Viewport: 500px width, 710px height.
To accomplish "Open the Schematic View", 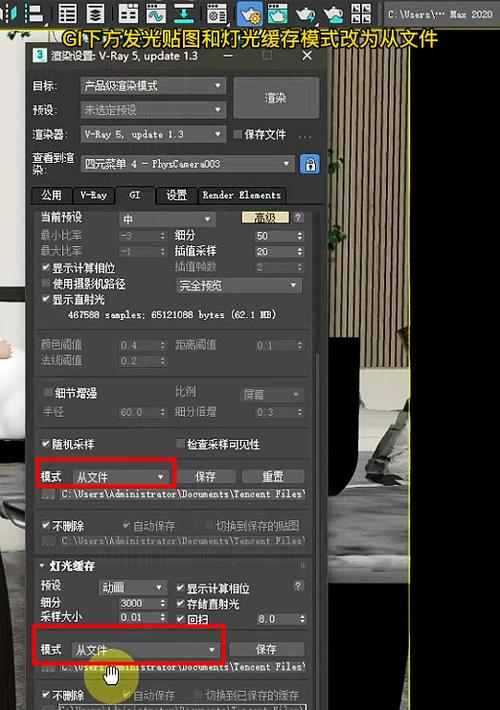I will [x=184, y=14].
